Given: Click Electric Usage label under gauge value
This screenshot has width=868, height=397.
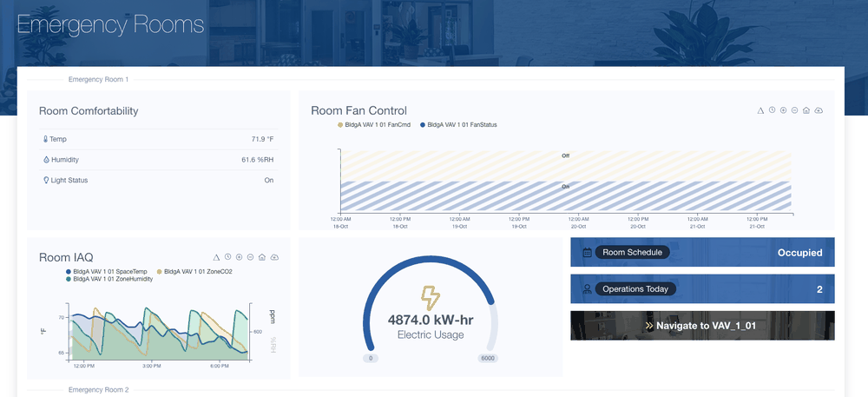Looking at the screenshot, I should click(431, 335).
